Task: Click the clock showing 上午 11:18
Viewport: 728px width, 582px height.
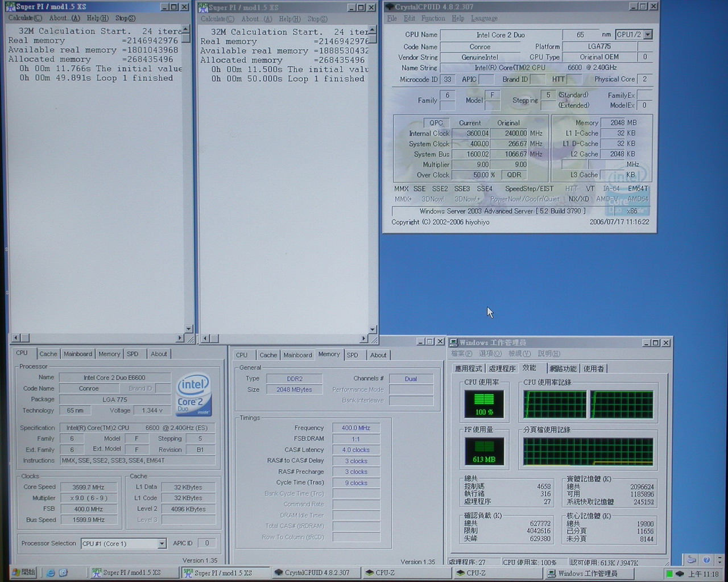Action: click(x=704, y=574)
